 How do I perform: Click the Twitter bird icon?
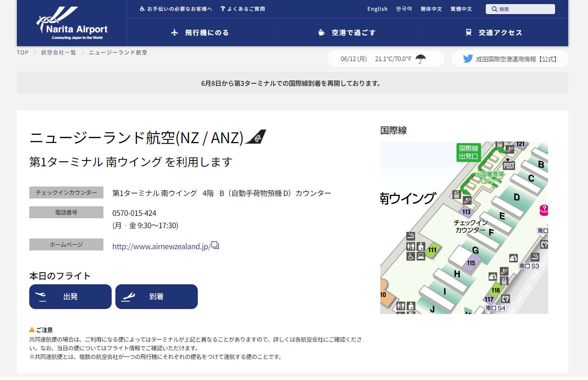468,59
